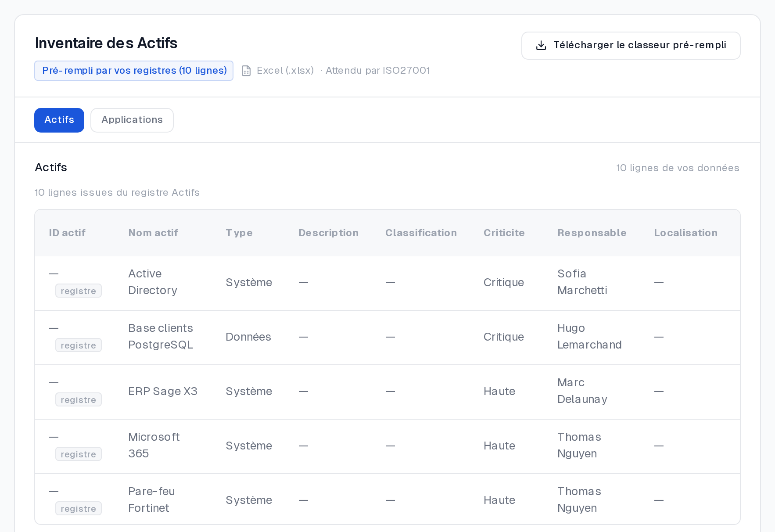The image size is (775, 532).
Task: Click 'Système' in the Active Directory row
Action: point(249,282)
